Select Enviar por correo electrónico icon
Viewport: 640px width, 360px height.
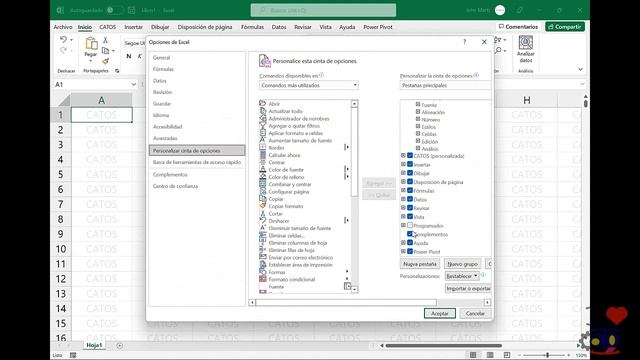coord(263,257)
